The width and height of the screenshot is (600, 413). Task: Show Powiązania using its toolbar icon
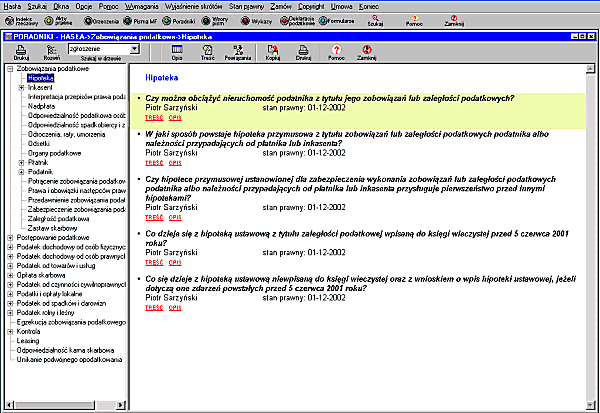point(238,50)
